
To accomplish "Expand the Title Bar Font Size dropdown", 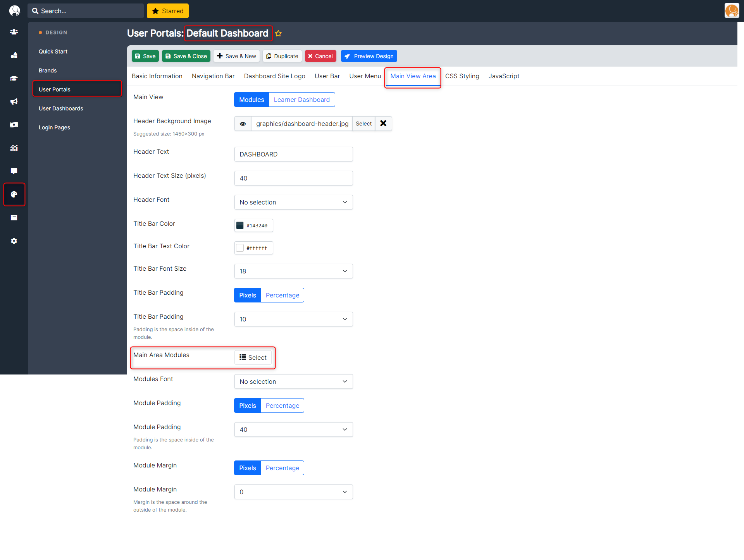I will (x=293, y=271).
